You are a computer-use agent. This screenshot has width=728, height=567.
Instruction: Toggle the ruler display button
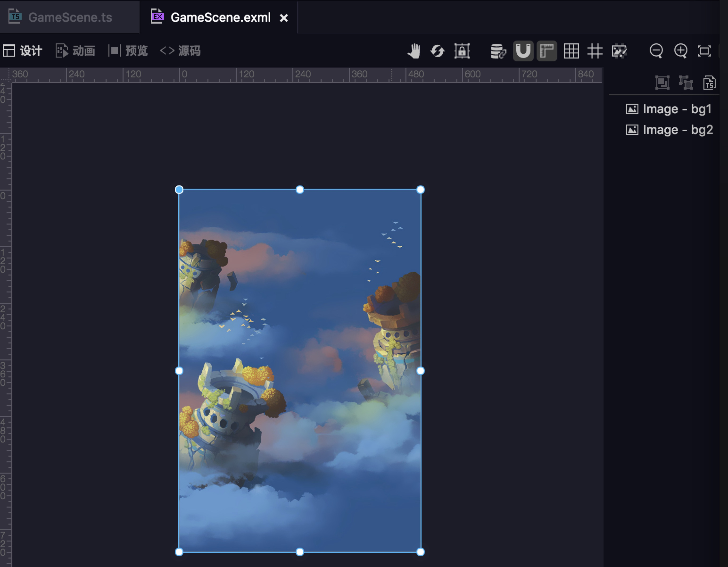(x=547, y=51)
